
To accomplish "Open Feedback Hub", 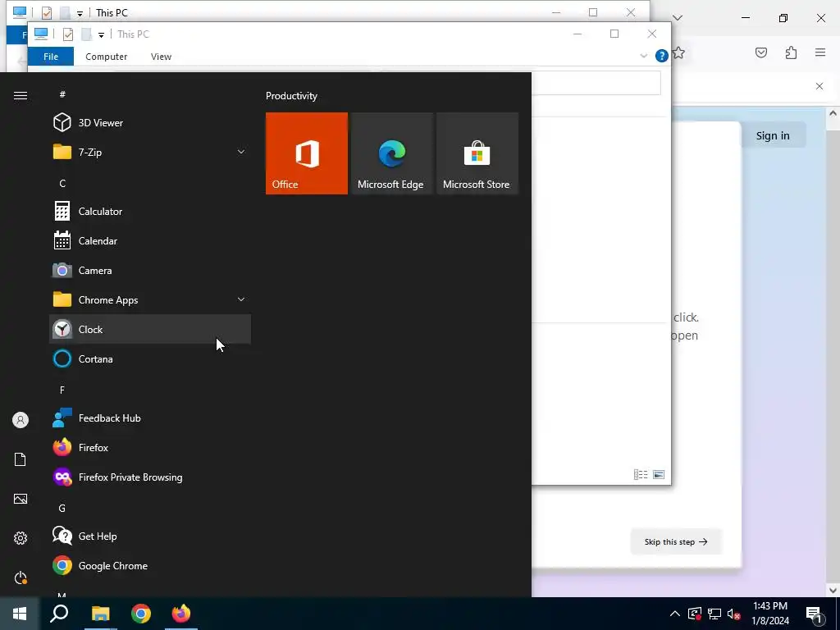I will point(150,418).
